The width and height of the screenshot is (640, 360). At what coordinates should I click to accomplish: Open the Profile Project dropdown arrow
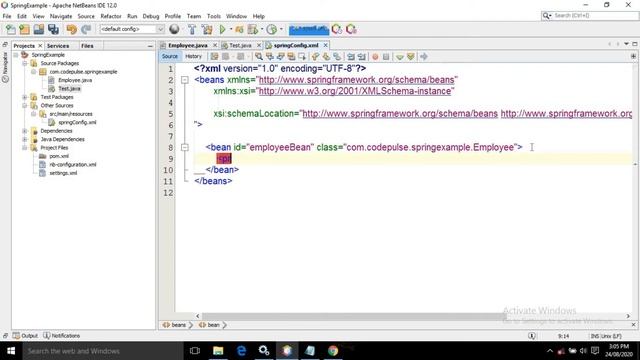tap(262, 29)
